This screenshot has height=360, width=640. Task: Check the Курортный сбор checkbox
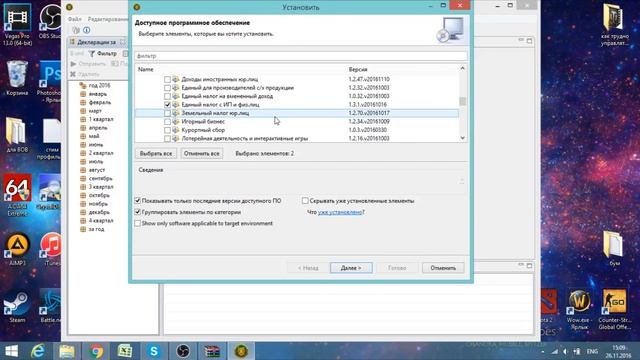tap(167, 130)
